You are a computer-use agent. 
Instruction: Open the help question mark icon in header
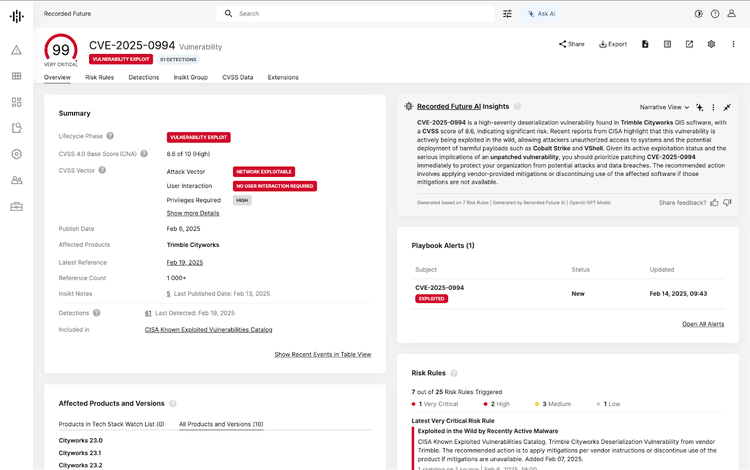(715, 14)
